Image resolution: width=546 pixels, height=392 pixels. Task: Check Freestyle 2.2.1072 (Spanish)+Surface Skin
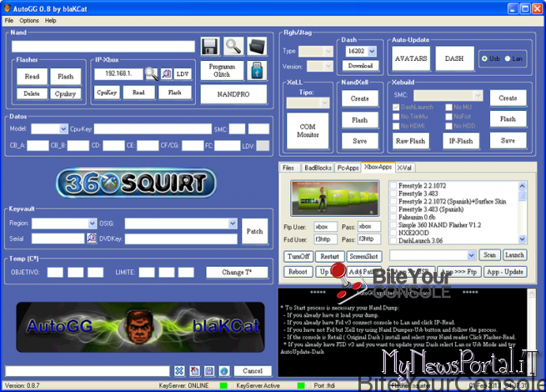click(x=393, y=201)
